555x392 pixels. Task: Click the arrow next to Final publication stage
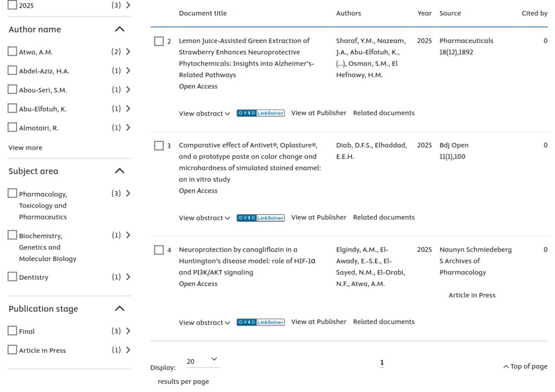(x=128, y=331)
